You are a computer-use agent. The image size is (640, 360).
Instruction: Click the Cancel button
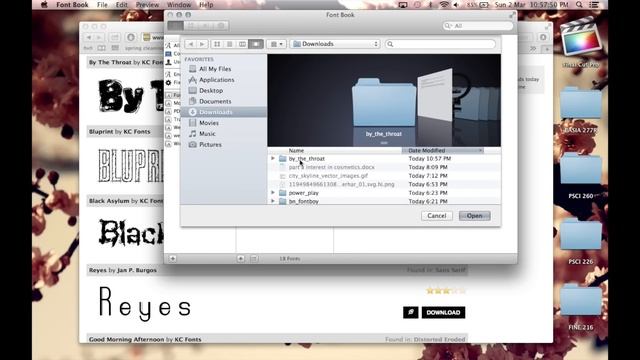point(436,216)
